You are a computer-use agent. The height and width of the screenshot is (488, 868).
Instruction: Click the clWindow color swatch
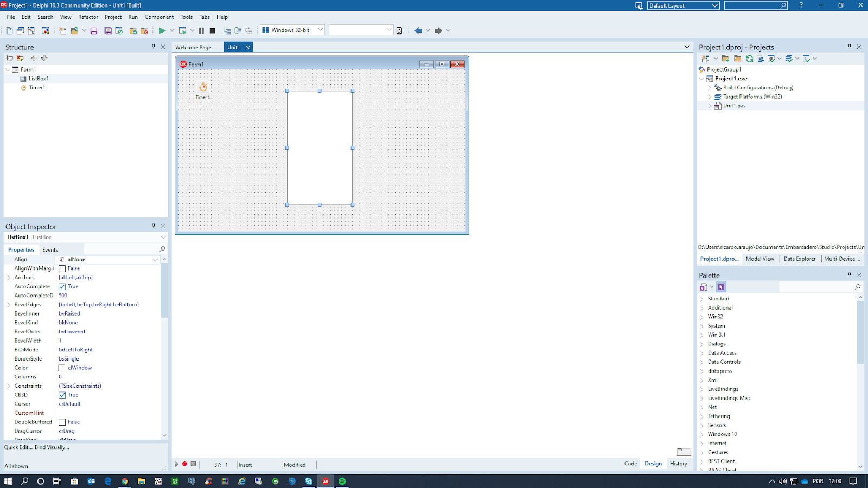click(x=62, y=368)
